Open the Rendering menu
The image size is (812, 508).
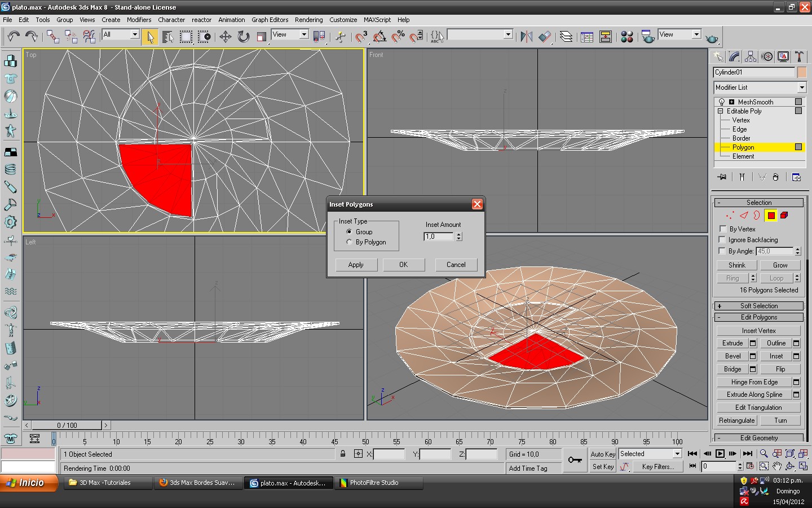click(x=309, y=20)
